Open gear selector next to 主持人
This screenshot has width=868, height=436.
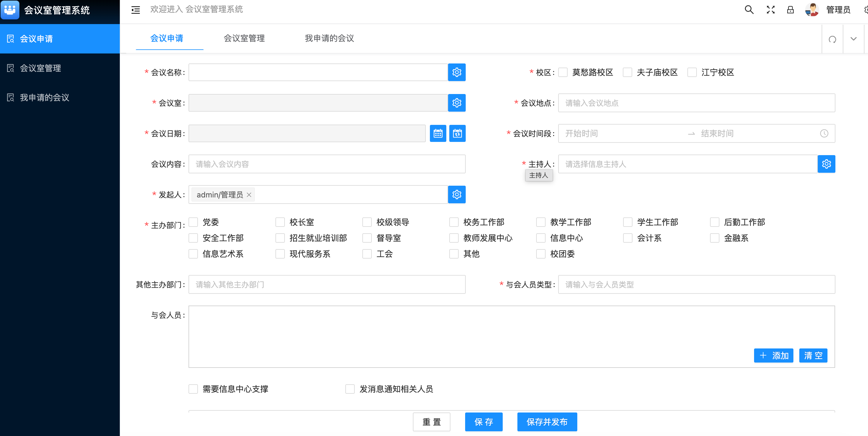[826, 164]
